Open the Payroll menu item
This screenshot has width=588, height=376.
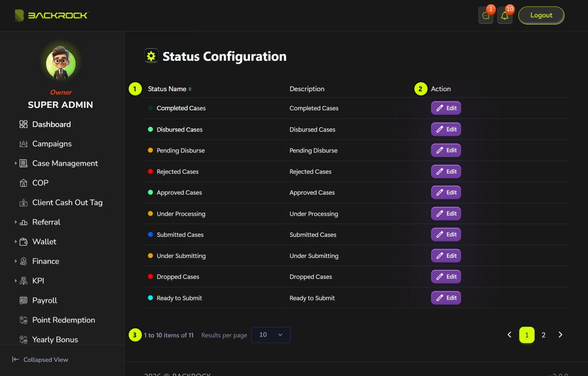click(45, 301)
